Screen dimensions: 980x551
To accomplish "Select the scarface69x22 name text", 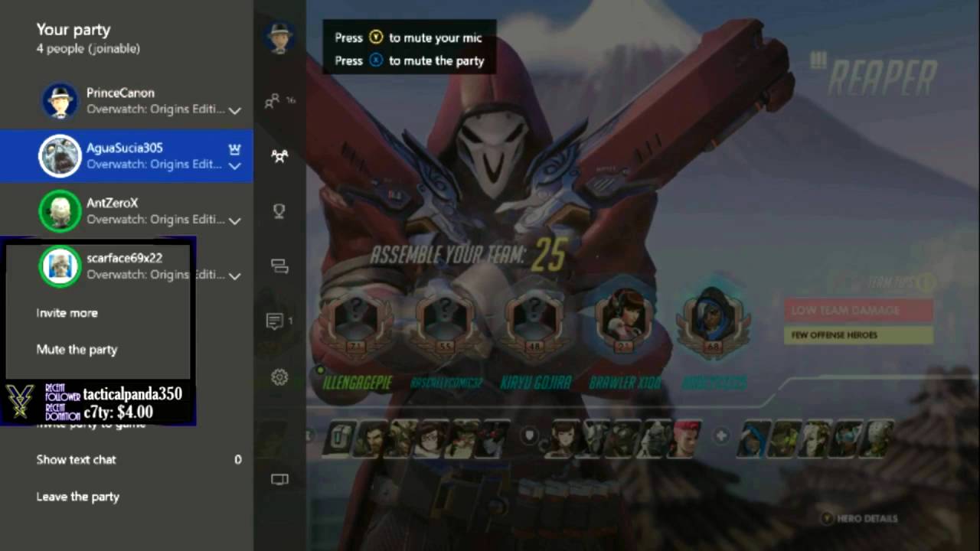I will (124, 258).
